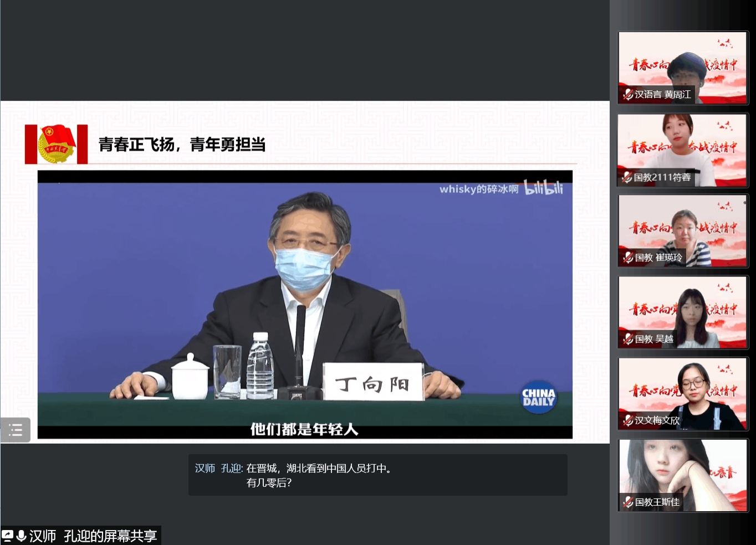This screenshot has width=756, height=545.
Task: Click muted mic icon for 国教 崔瑛玲
Action: coord(627,258)
